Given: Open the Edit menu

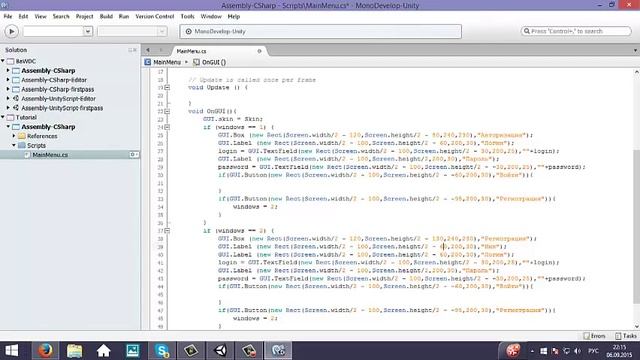Looking at the screenshot, I should click(23, 16).
